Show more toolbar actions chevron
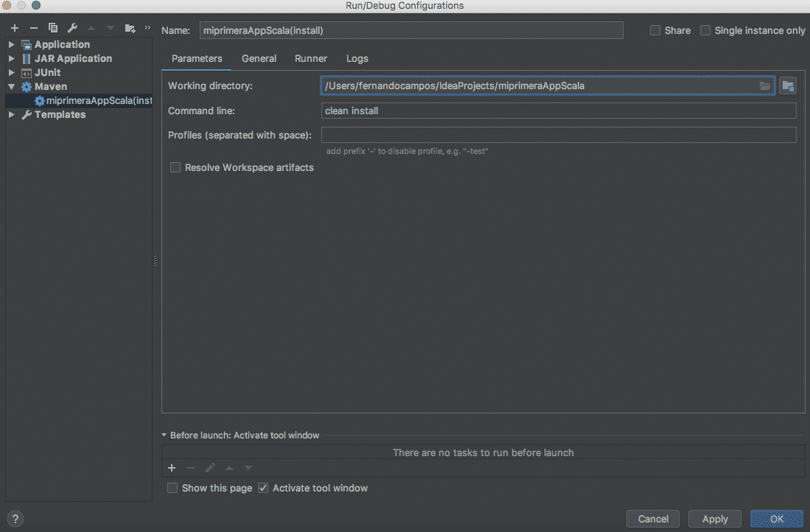The width and height of the screenshot is (810, 532). coord(147,27)
